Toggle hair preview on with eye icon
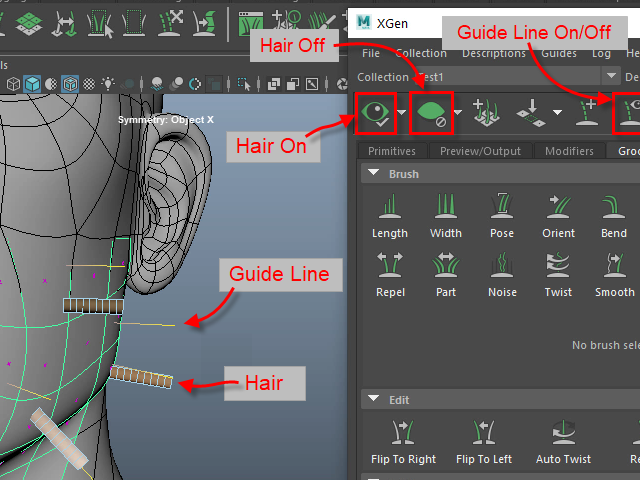The image size is (640, 480). click(376, 112)
